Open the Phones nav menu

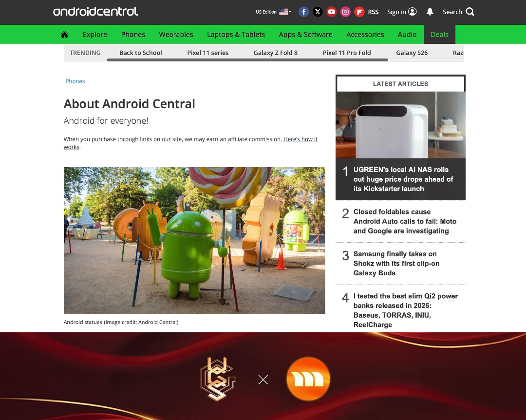(x=133, y=34)
